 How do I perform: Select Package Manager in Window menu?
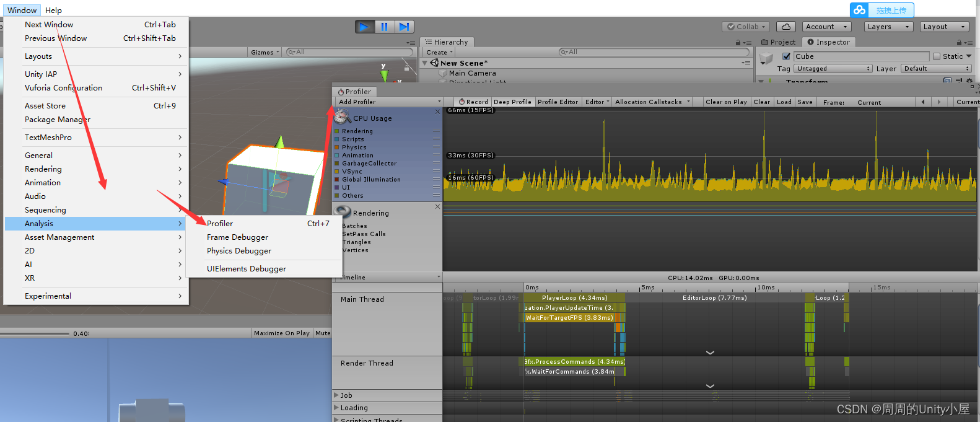[96, 120]
